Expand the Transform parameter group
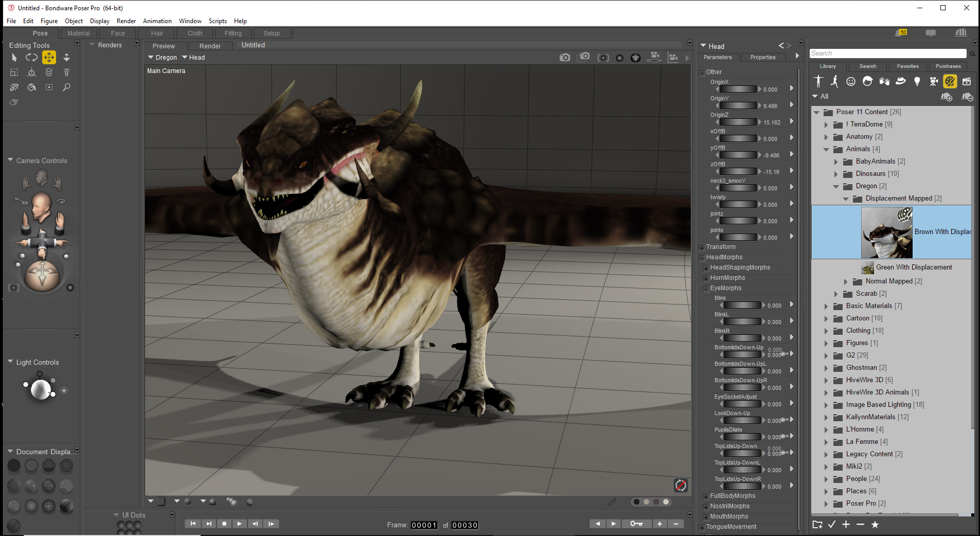The image size is (980, 536). (x=702, y=247)
